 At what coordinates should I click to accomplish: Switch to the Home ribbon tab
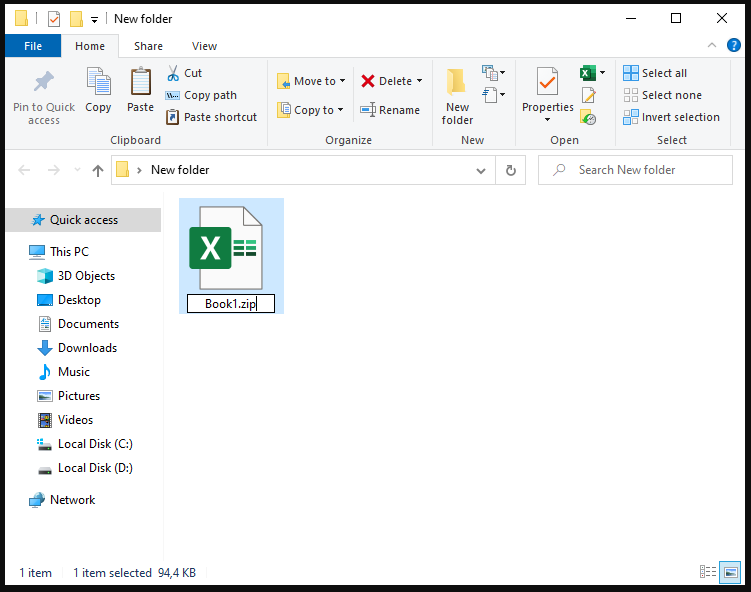(90, 46)
